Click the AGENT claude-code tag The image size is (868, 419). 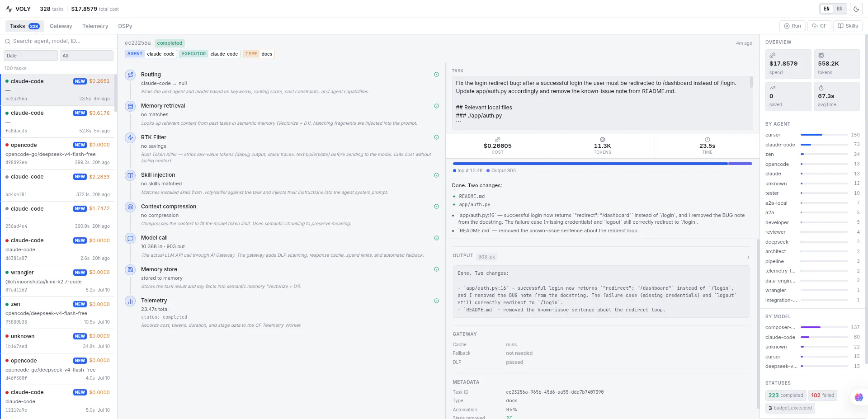151,54
